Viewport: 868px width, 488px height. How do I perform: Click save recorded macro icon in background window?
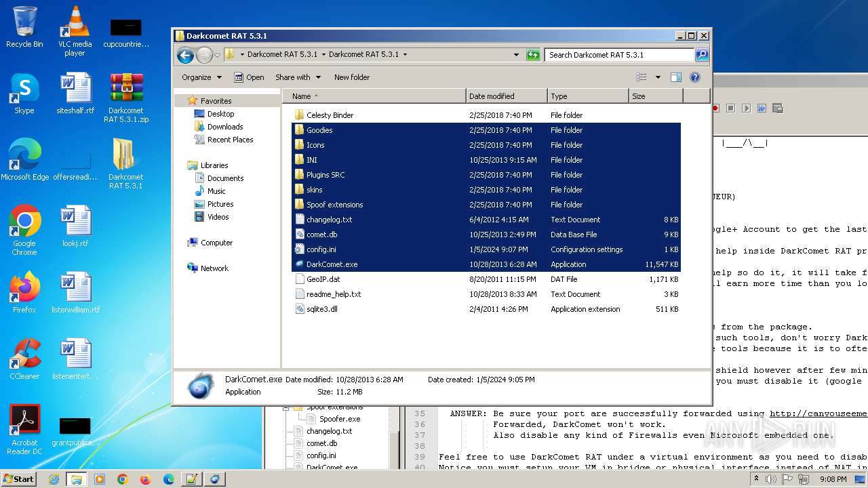(777, 108)
